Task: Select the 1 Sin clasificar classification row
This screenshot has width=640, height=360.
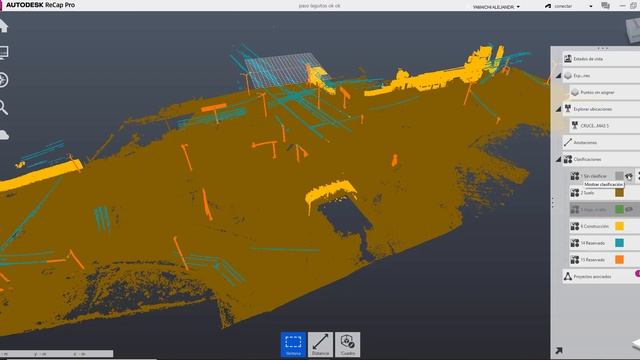Action: click(605, 176)
